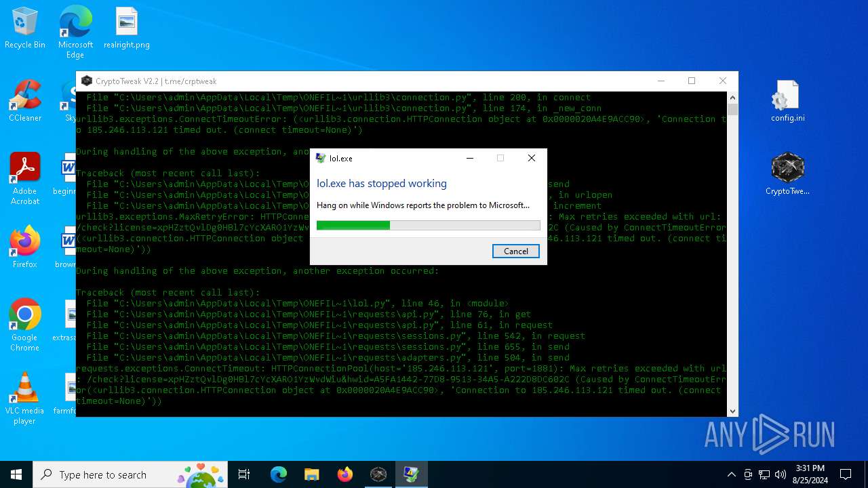Select the realright.png file icon
This screenshot has width=868, height=488.
coord(127,28)
